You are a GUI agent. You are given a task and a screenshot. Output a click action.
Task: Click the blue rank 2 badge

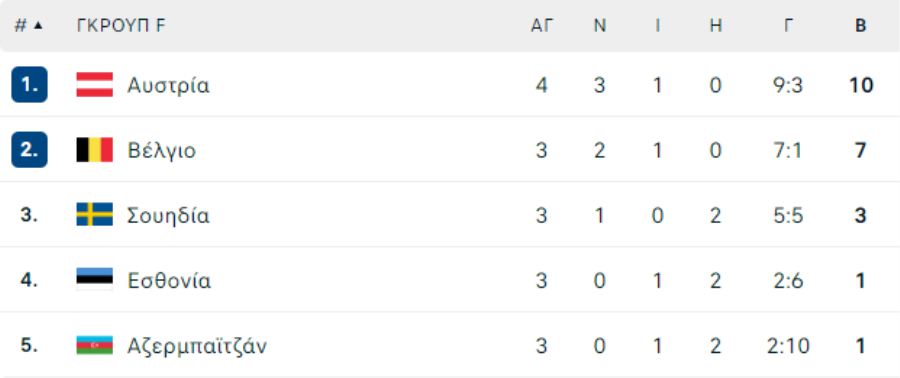[x=29, y=150]
